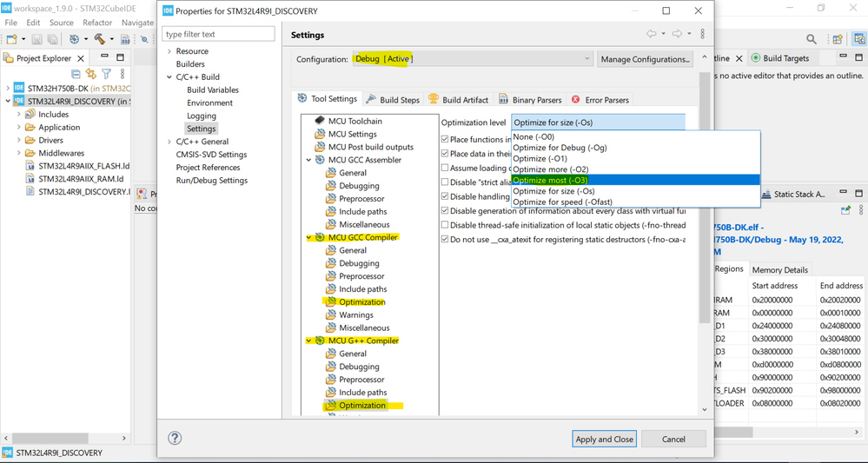The width and height of the screenshot is (868, 463).
Task: Click the main toolbar search magnifier icon
Action: pyautogui.click(x=811, y=39)
